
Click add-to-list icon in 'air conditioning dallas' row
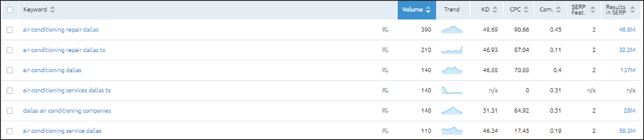[385, 70]
